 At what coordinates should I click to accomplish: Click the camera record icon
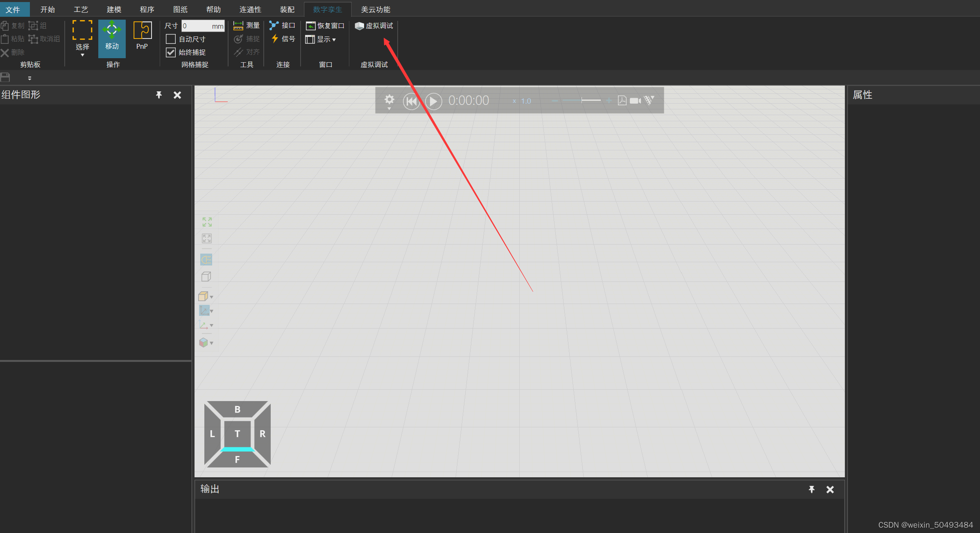(x=635, y=101)
